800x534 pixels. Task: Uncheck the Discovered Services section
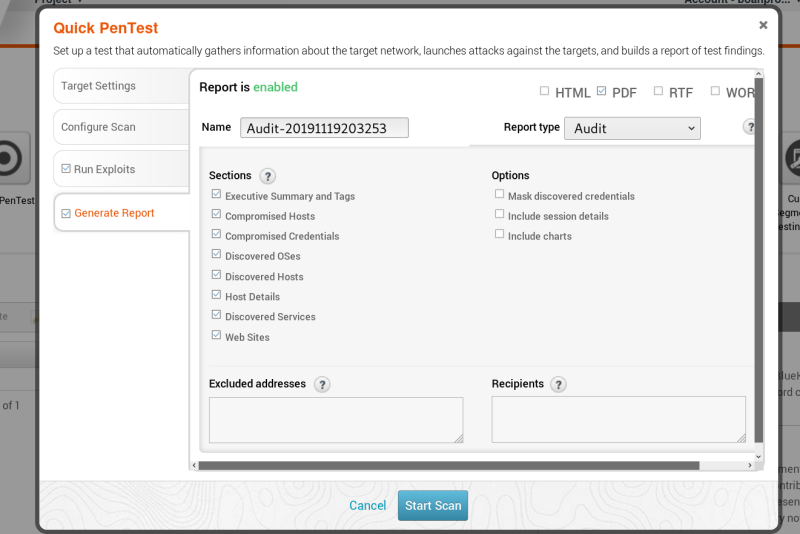pyautogui.click(x=216, y=314)
